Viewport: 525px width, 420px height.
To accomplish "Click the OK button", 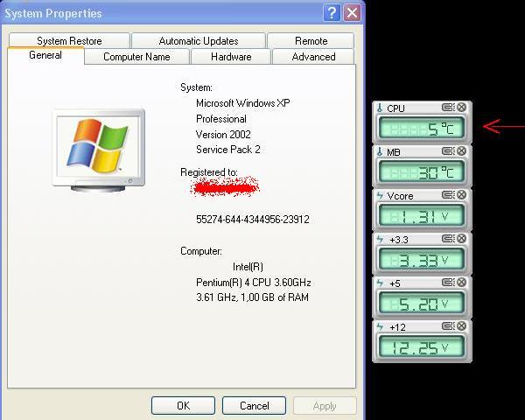I will pos(183,406).
